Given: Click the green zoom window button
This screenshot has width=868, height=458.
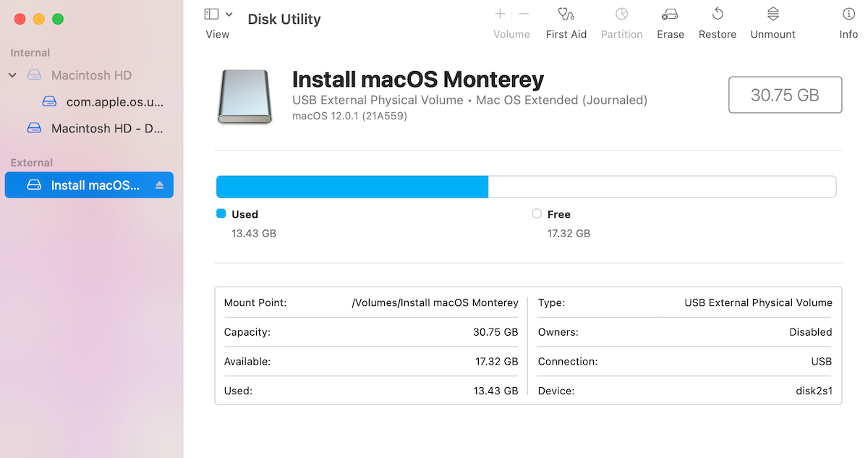Looking at the screenshot, I should point(58,19).
